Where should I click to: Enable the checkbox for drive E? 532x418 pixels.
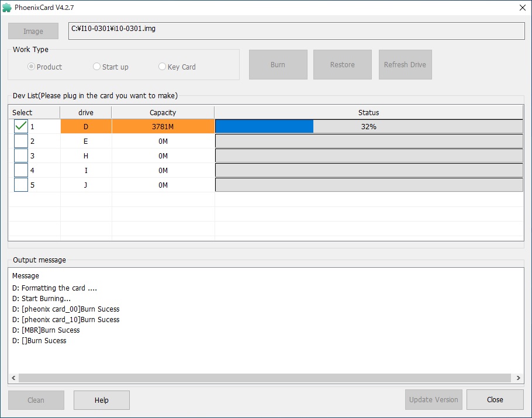click(x=21, y=141)
